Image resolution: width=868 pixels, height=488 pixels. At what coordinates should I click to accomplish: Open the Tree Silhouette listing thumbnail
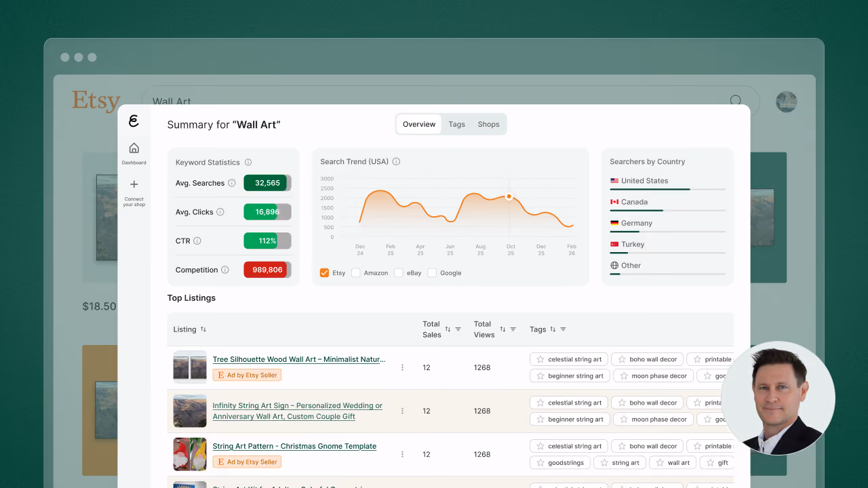point(190,367)
